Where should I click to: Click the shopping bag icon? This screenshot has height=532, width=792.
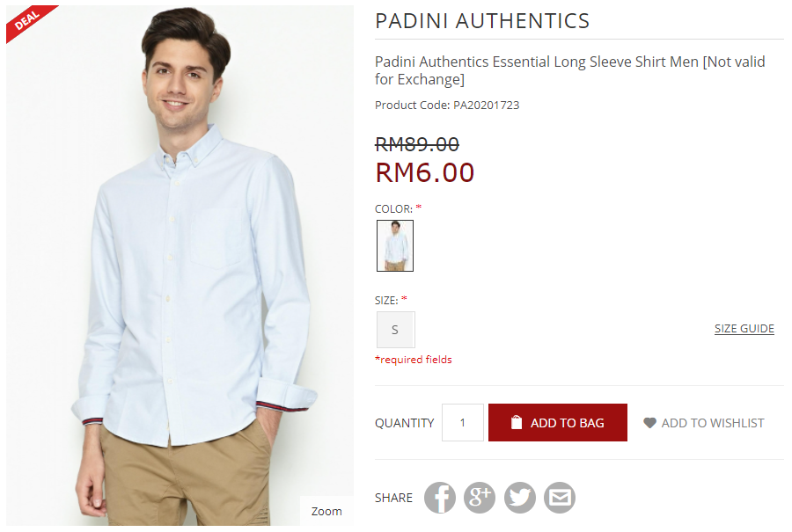(x=517, y=422)
